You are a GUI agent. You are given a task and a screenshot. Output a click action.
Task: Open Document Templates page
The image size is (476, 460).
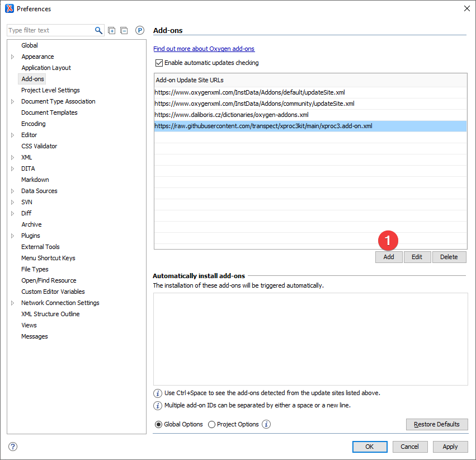pos(49,112)
